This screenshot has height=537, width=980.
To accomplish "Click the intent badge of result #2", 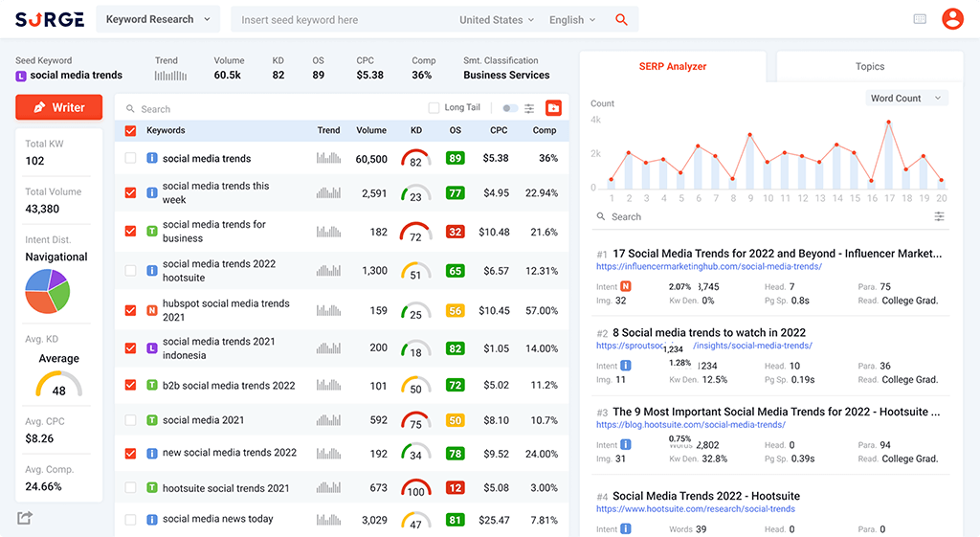I will point(626,366).
